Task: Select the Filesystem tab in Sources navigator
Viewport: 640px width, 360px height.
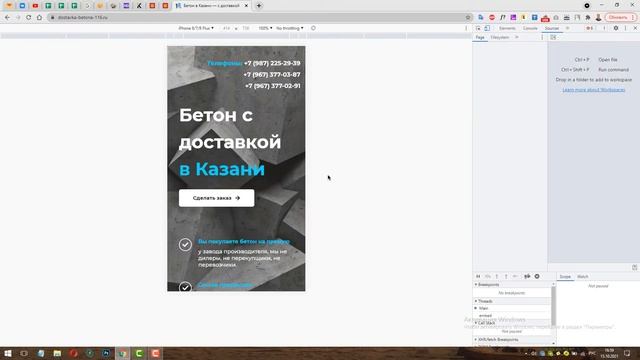Action: (500, 37)
